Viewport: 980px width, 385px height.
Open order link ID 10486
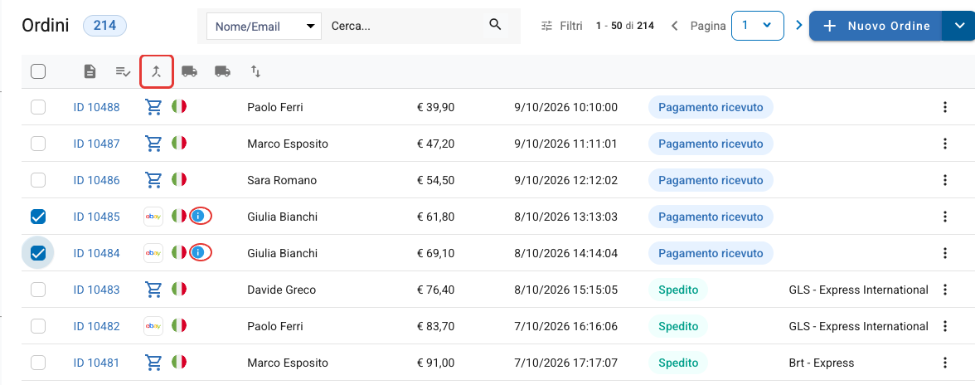click(x=96, y=180)
